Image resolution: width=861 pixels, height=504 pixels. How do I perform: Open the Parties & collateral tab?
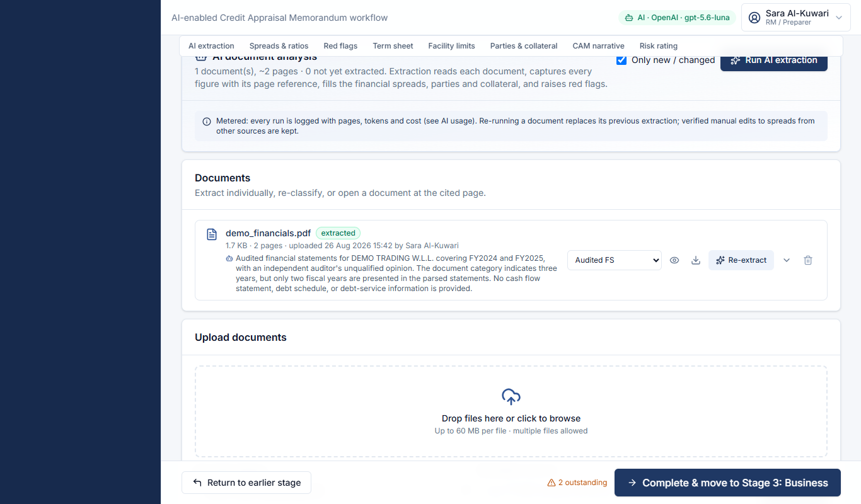pyautogui.click(x=524, y=46)
